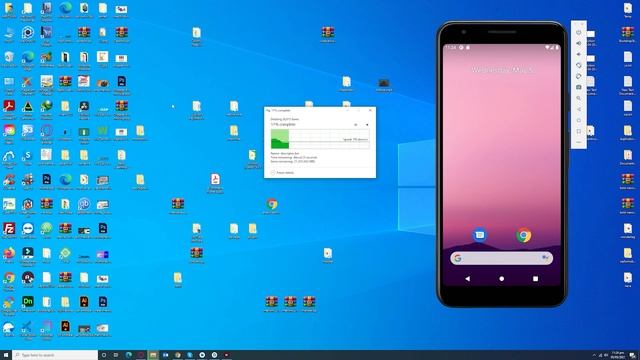Click the Cortana circle on the taskbar
The width and height of the screenshot is (640, 360).
(x=104, y=355)
